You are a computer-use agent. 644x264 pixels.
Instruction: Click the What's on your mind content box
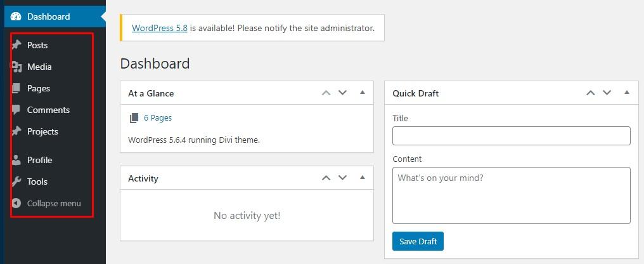coord(512,195)
